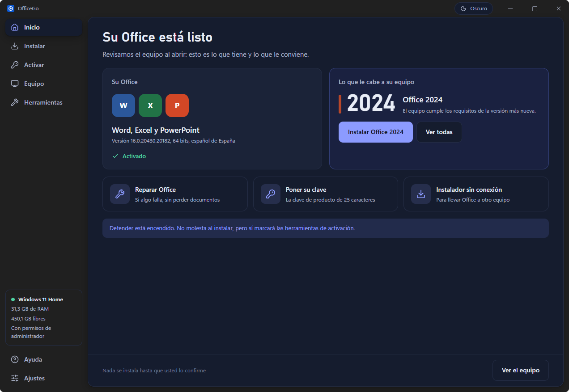
Task: Click the wrench icon beside Herramientas
Action: click(15, 102)
